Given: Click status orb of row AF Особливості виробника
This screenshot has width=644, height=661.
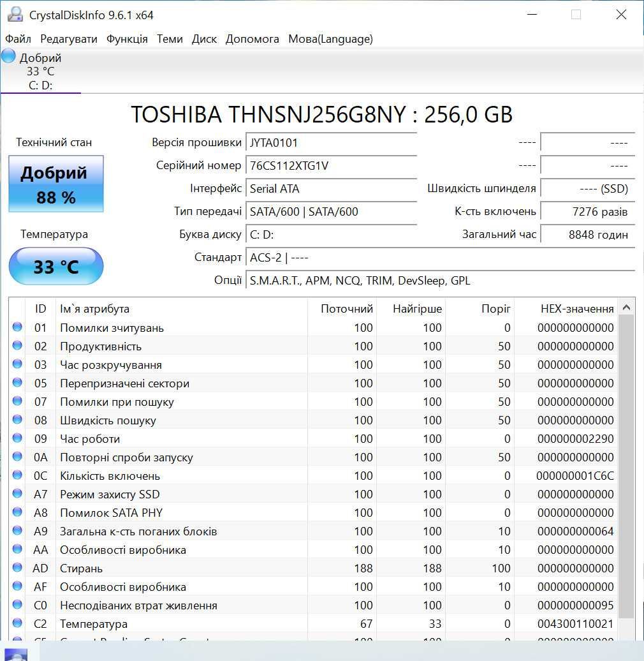Looking at the screenshot, I should point(17,586).
